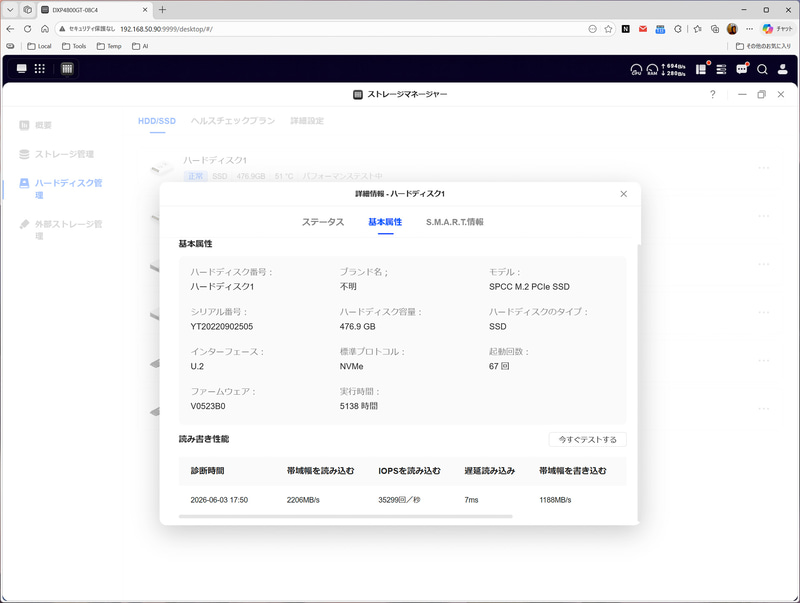
Task: Select Storage Manager taskbar icon
Action: 67,69
